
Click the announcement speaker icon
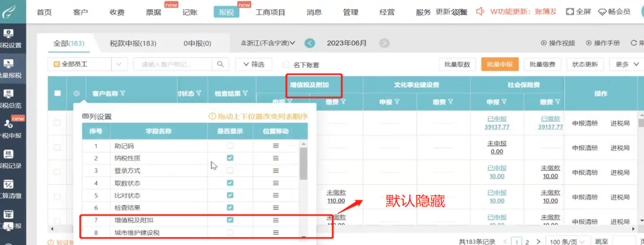click(x=480, y=11)
